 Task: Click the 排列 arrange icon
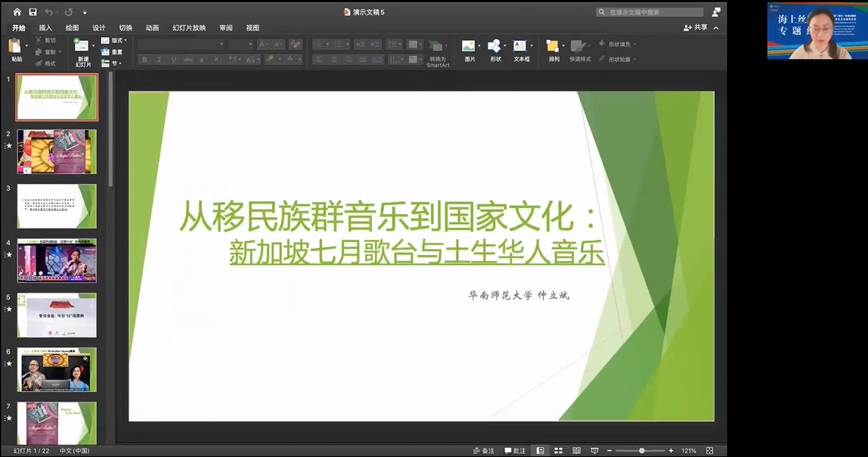553,49
